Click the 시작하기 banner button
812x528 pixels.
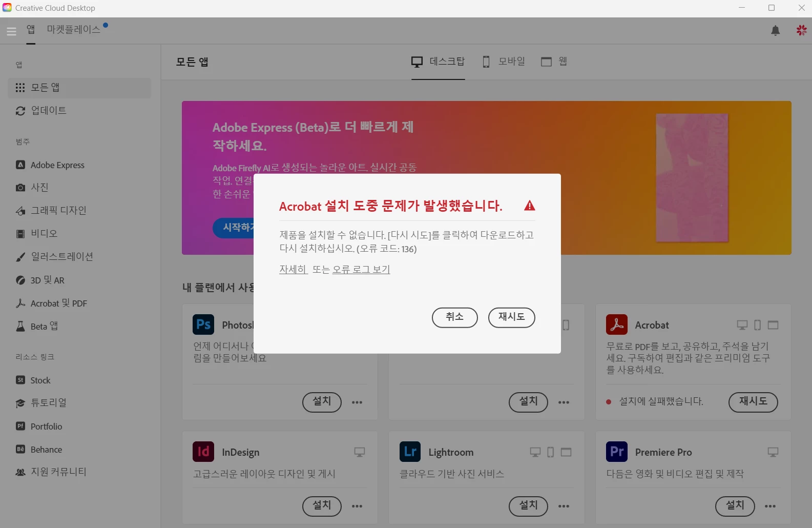[234, 228]
